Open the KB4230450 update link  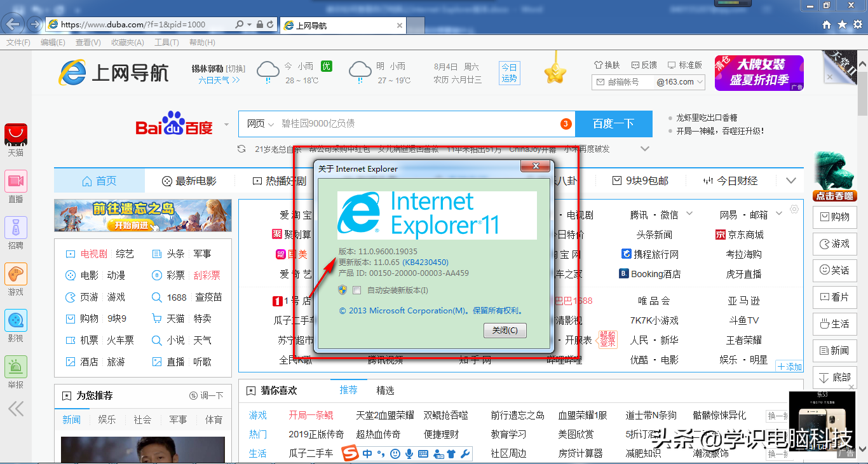425,262
